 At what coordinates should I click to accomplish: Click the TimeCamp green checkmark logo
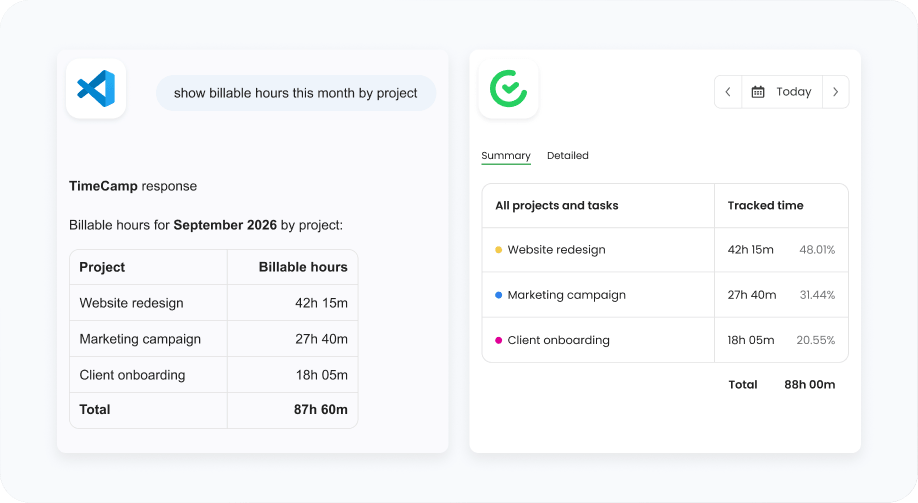click(x=508, y=88)
